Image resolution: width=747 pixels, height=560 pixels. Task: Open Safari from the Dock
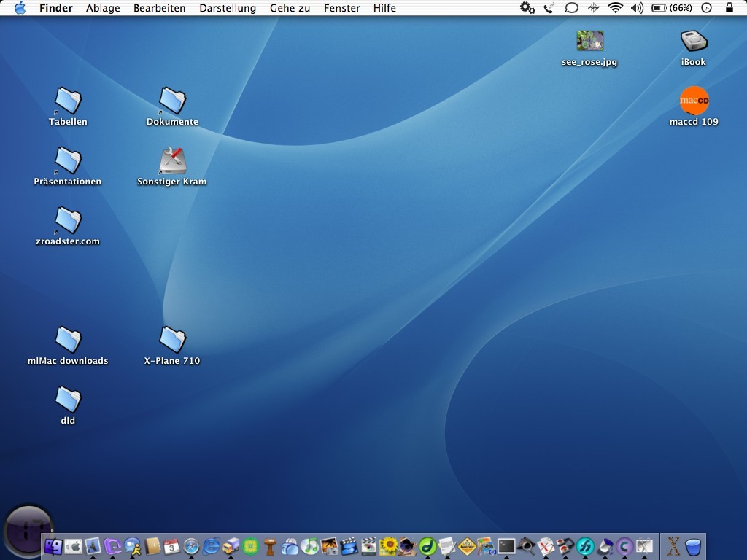click(190, 547)
